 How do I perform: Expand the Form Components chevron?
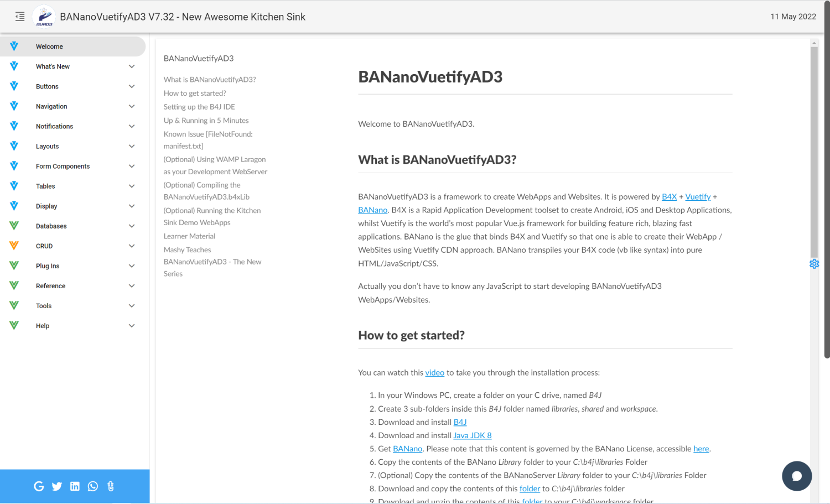[x=132, y=166]
